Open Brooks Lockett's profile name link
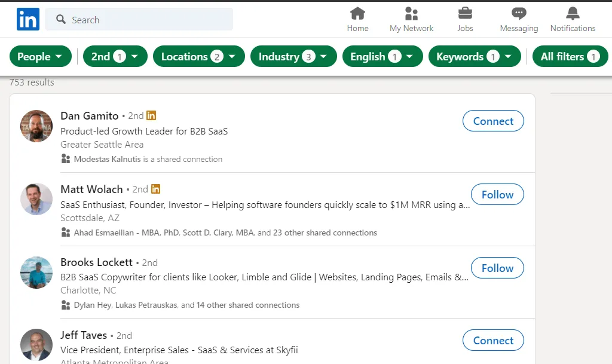The image size is (612, 364). pos(96,262)
